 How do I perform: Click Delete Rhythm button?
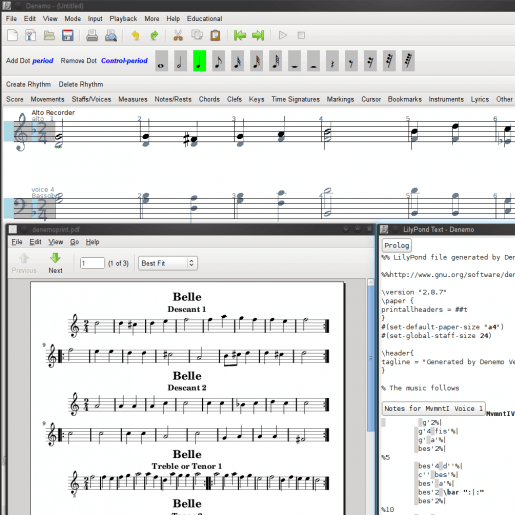(81, 84)
